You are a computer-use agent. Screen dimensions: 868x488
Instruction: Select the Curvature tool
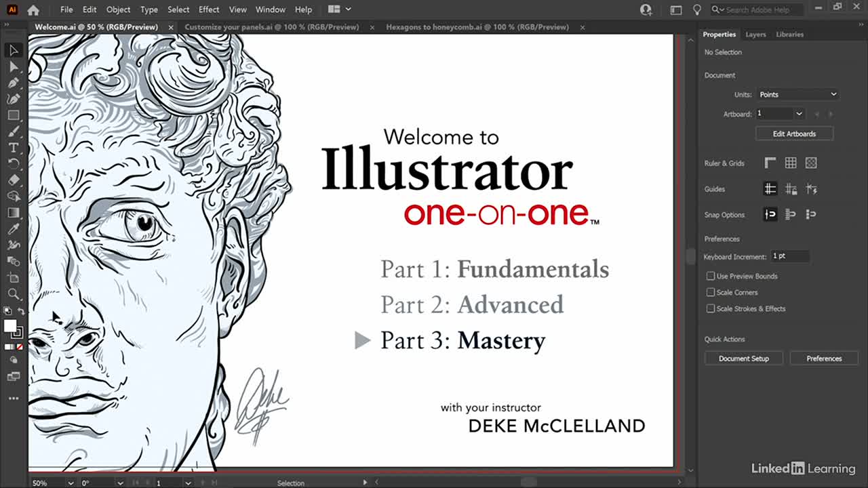[13, 99]
